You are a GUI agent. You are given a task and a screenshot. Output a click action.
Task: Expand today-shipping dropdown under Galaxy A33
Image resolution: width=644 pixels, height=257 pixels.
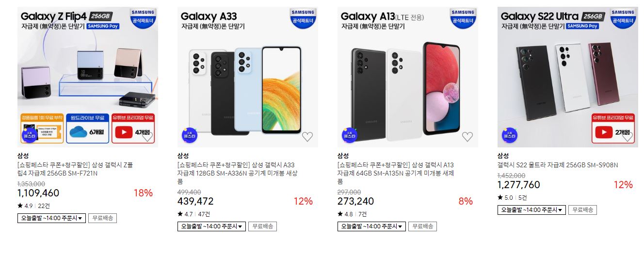click(211, 226)
